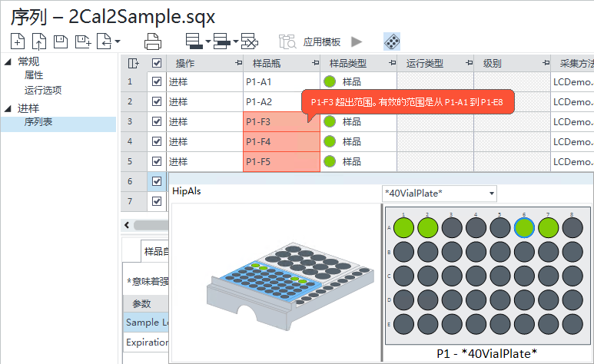The height and width of the screenshot is (364, 594).
Task: Choose vial position B1 on the plate
Action: pyautogui.click(x=404, y=252)
